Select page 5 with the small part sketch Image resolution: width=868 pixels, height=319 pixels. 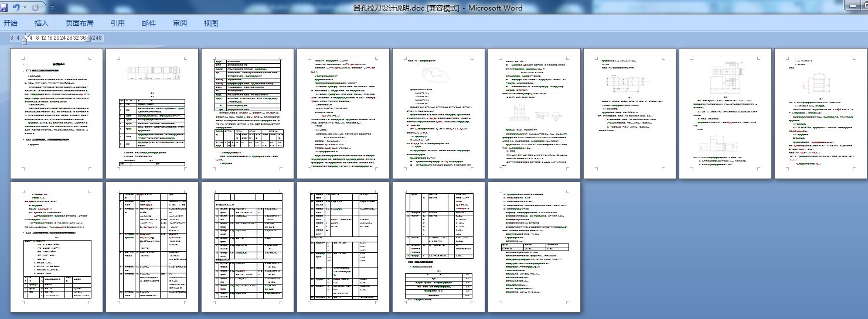(x=438, y=114)
